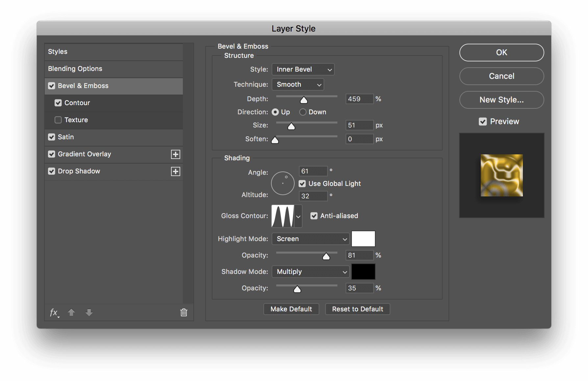Viewport: 588px width, 381px height.
Task: Open the white highlight color swatch
Action: click(x=363, y=239)
